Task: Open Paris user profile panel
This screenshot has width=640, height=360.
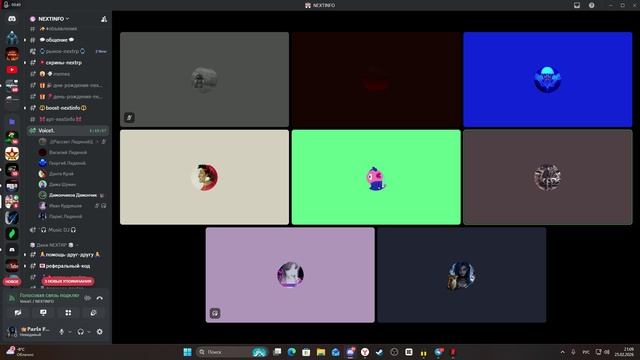Action: pyautogui.click(x=30, y=331)
